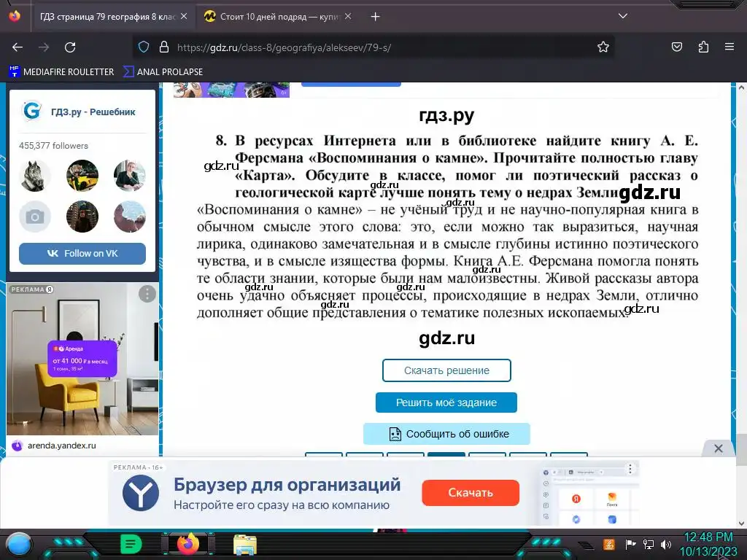Switch to the Стоит 10 дней подряд tab
Screen dimensions: 747x560
[279, 17]
